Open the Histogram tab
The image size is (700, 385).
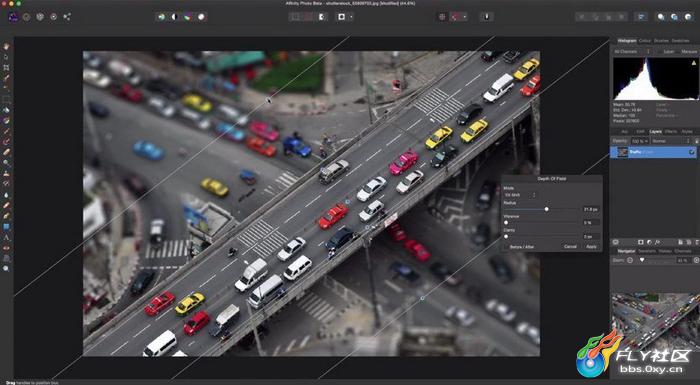click(x=627, y=41)
